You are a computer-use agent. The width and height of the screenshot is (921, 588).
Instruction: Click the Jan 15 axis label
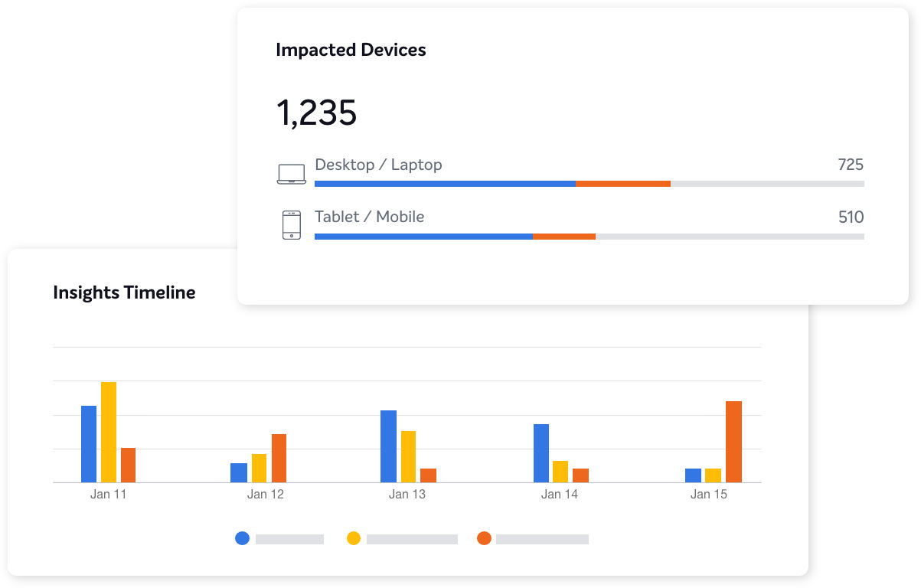[709, 495]
